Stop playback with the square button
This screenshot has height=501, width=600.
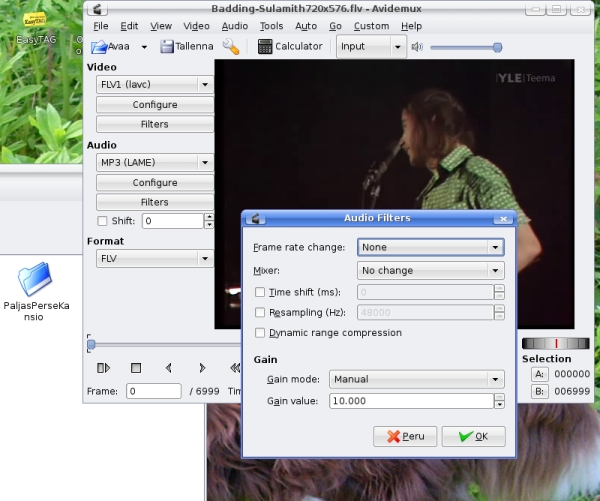[136, 368]
